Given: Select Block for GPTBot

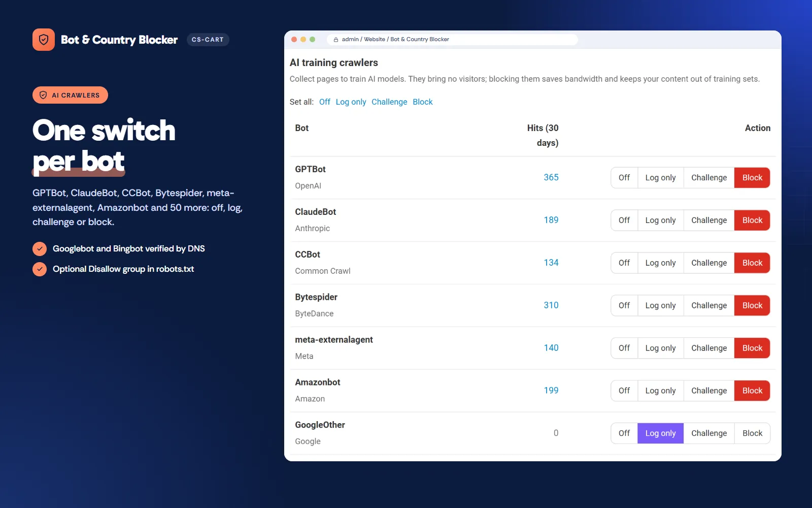Looking at the screenshot, I should coord(752,178).
